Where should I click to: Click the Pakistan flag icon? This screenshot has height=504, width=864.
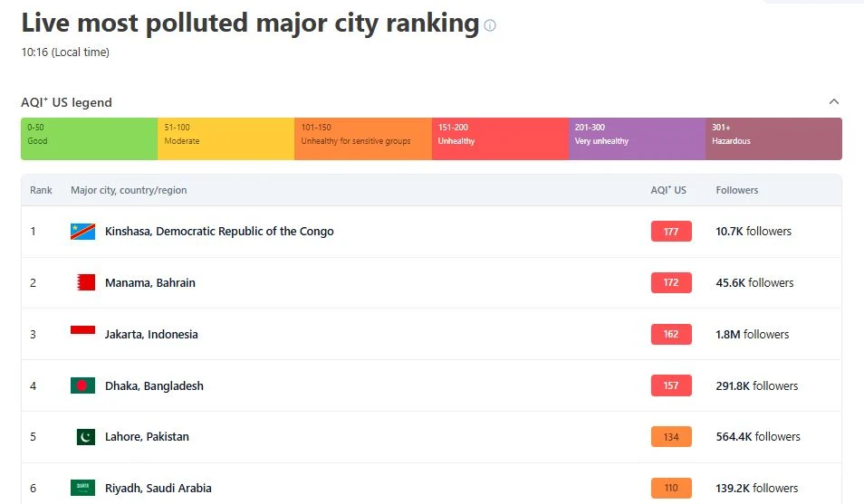(x=86, y=437)
